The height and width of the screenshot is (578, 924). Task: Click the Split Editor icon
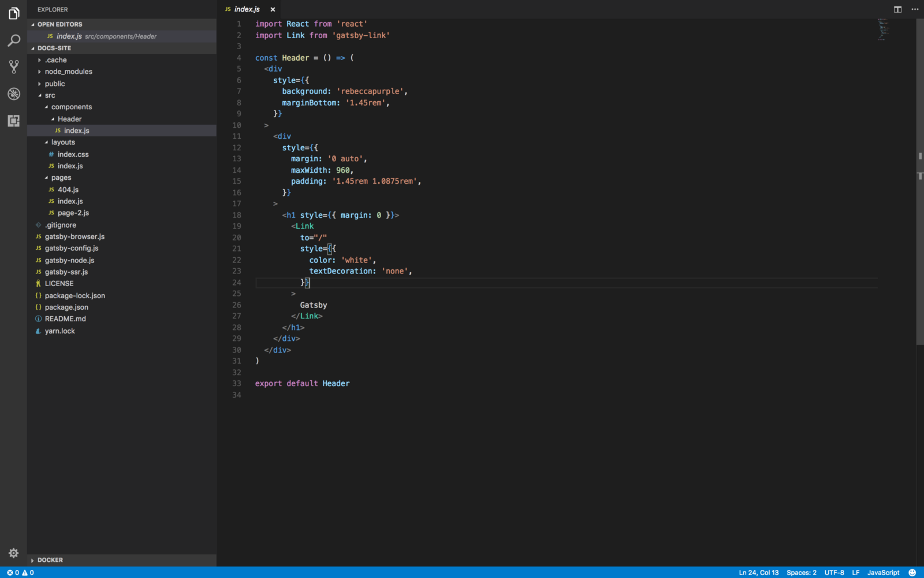pyautogui.click(x=897, y=9)
